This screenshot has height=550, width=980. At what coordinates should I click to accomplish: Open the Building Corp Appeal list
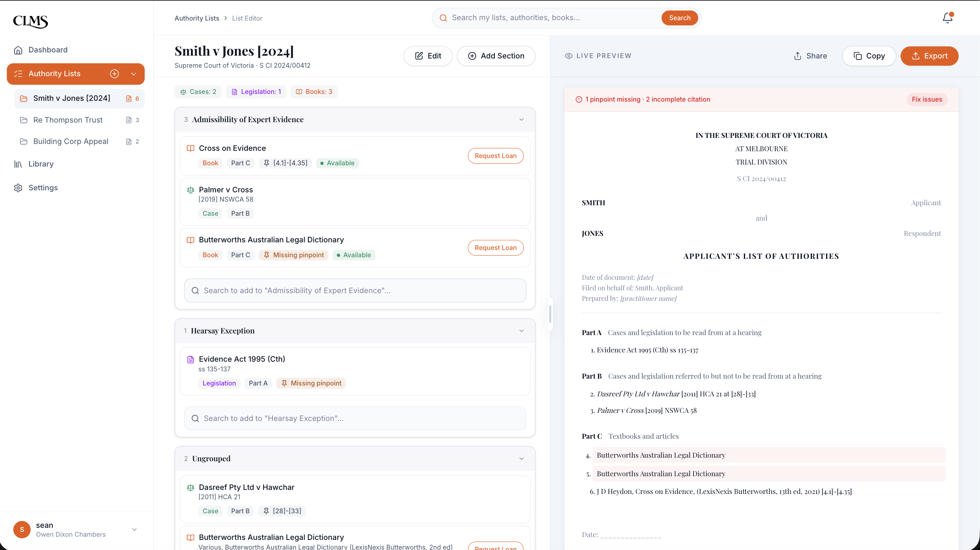point(71,142)
